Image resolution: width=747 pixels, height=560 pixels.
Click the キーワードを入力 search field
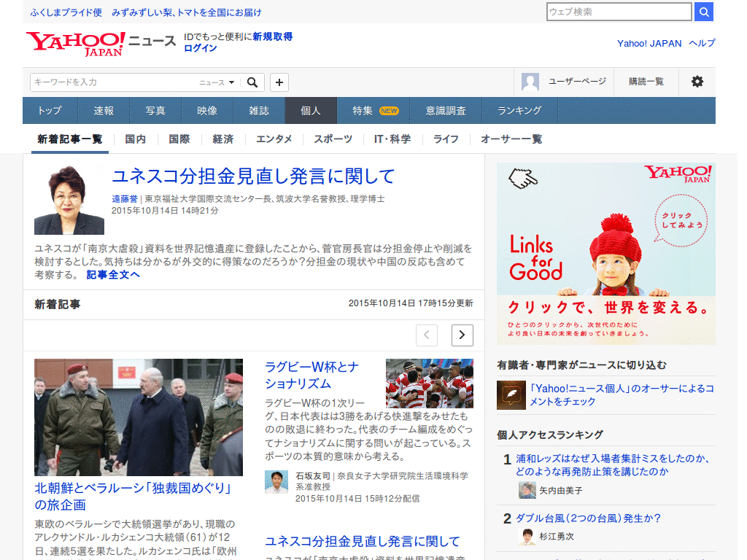coord(115,82)
